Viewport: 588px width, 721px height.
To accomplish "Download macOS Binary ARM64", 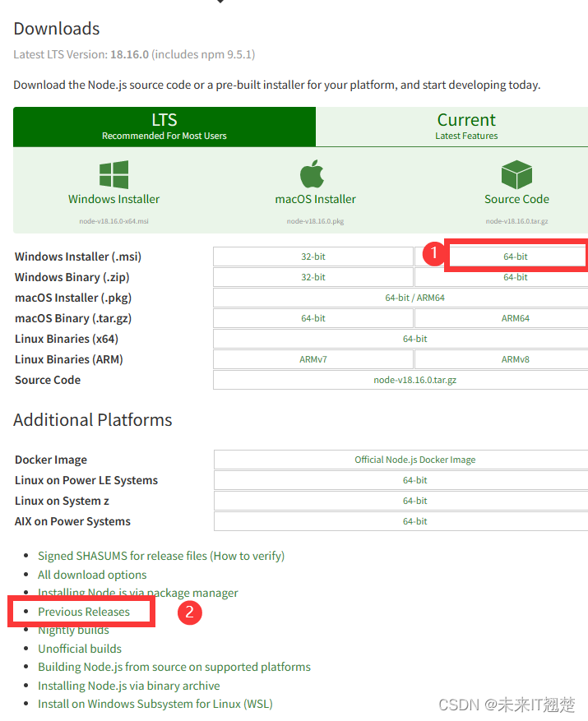I will point(516,318).
